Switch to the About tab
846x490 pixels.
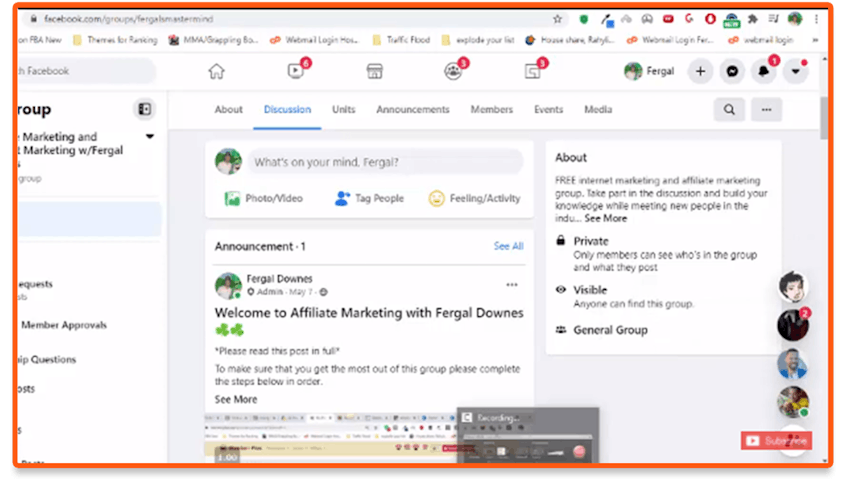pos(229,110)
